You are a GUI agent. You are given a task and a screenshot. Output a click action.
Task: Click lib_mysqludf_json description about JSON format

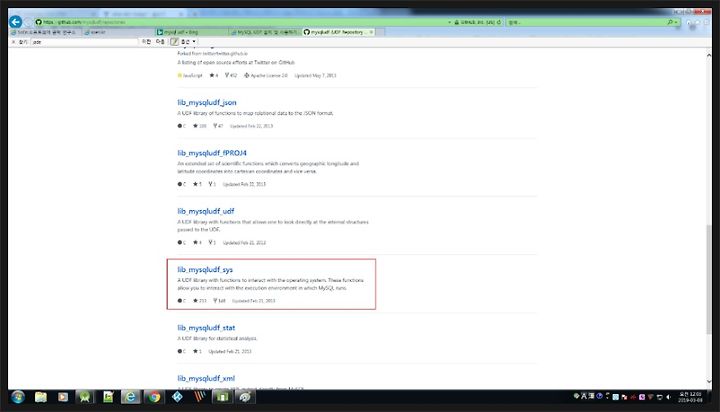[x=255, y=113]
